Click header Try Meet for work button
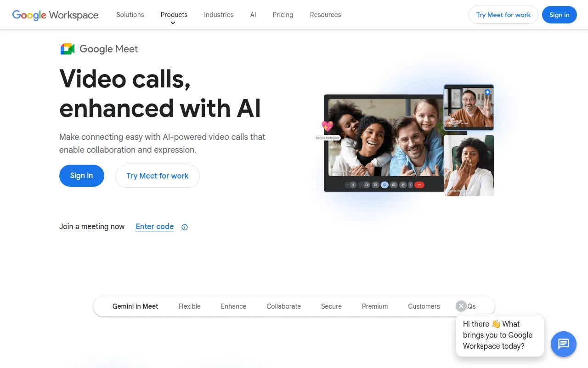588x368 pixels. pos(503,15)
